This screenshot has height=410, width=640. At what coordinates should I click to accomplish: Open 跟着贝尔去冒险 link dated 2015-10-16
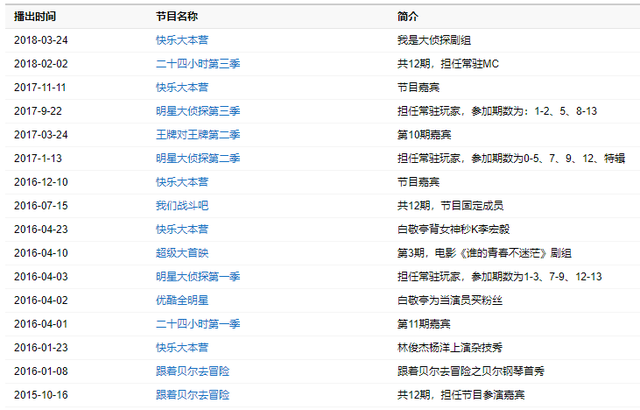[x=193, y=395]
